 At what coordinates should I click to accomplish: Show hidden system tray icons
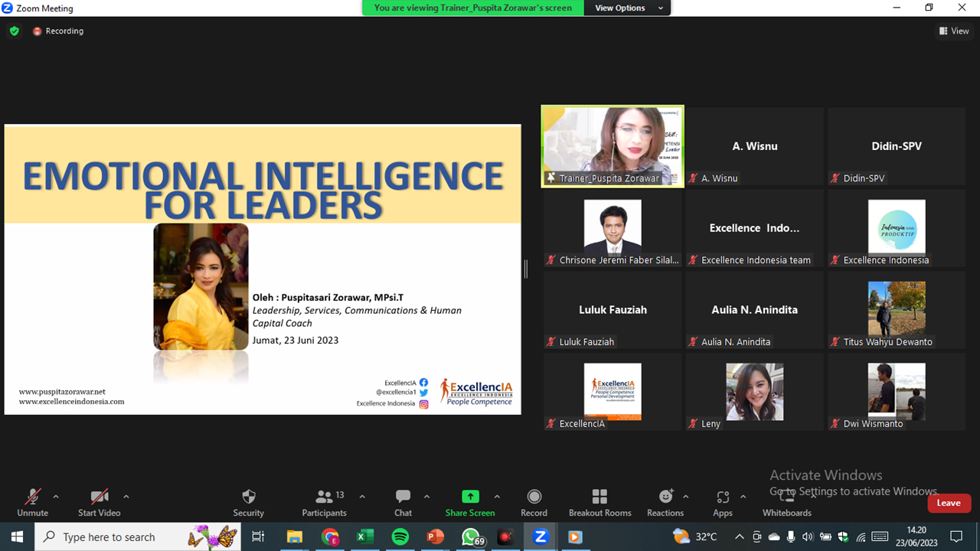(739, 536)
